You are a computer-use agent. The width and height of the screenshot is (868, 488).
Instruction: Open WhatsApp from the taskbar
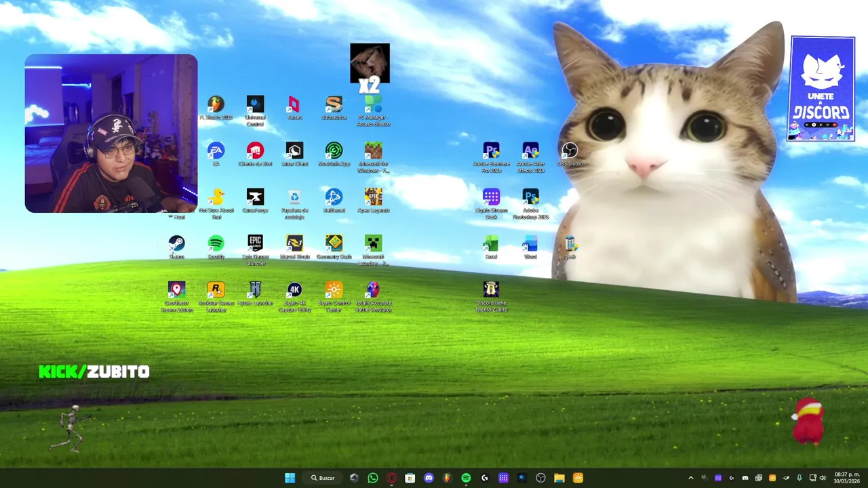[372, 478]
